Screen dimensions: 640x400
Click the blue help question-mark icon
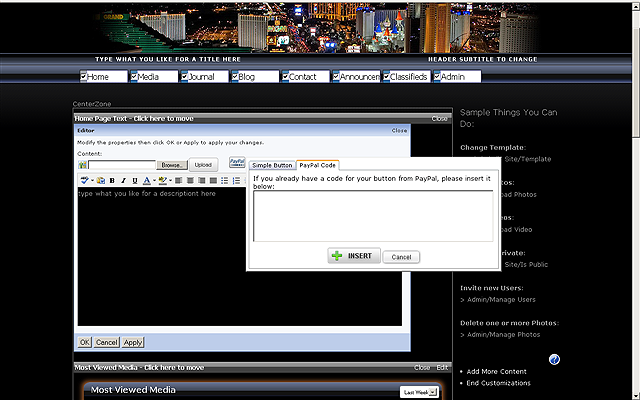554,359
